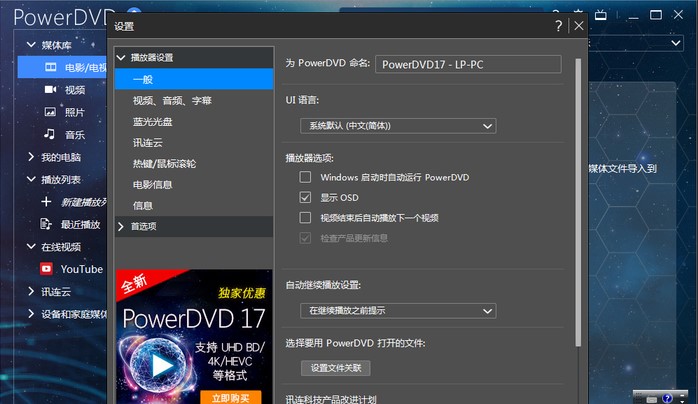Enable Windows 启动时自动运行 PowerDVD checkbox
Screen dimensions: 698x404
[x=305, y=177]
